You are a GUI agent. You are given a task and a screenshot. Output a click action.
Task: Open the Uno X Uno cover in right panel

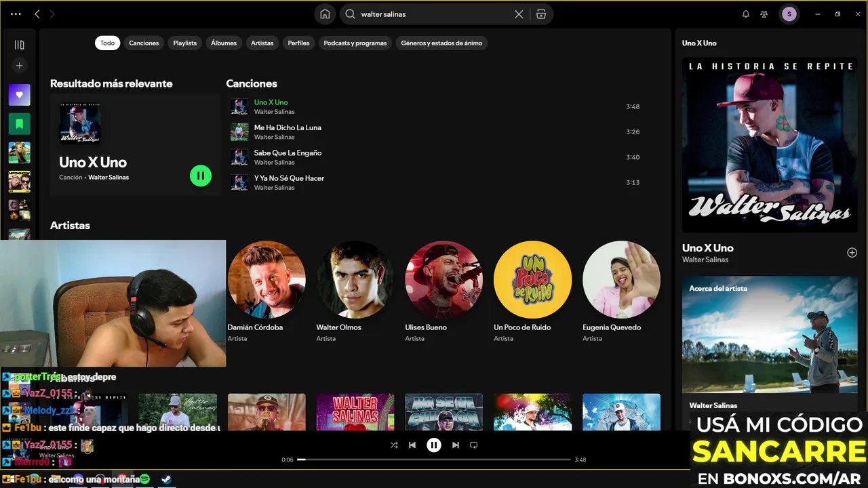pos(770,145)
